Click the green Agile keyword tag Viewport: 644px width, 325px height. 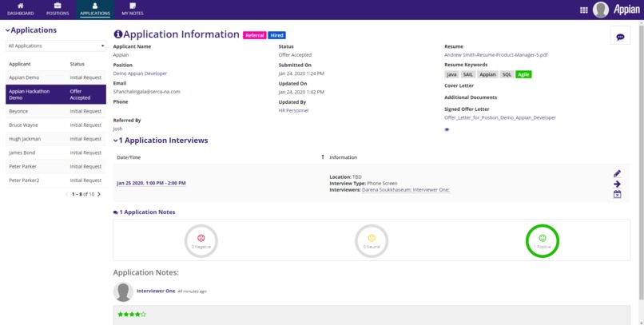tap(523, 75)
